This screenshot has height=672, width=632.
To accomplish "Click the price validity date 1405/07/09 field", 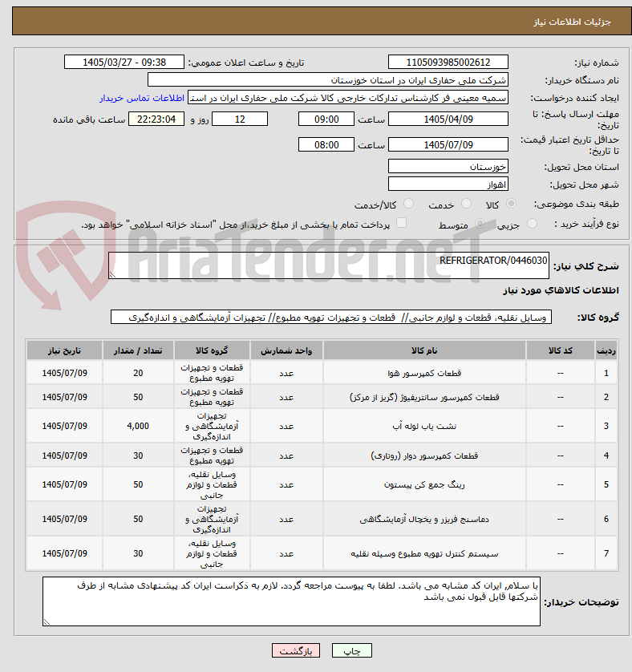I will [448, 145].
